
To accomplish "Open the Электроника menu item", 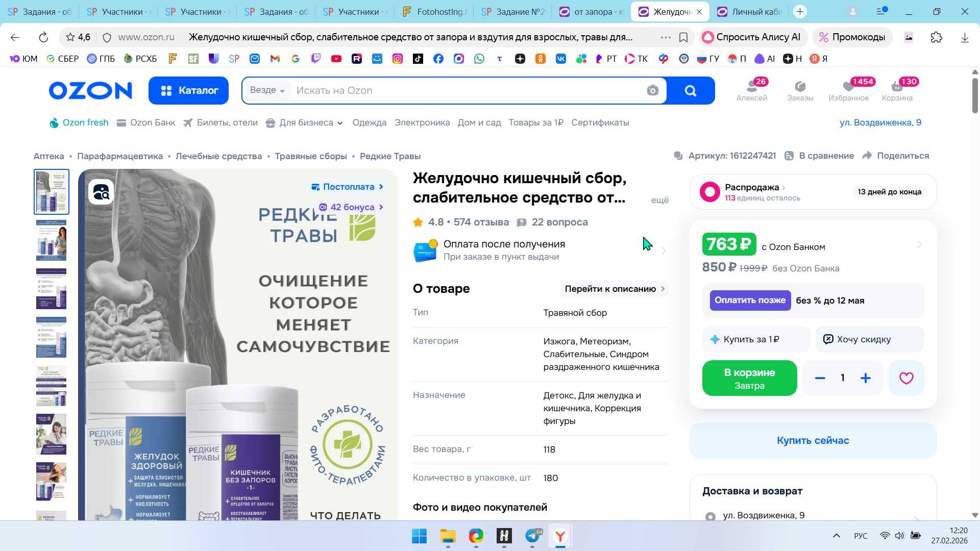I will [x=422, y=123].
